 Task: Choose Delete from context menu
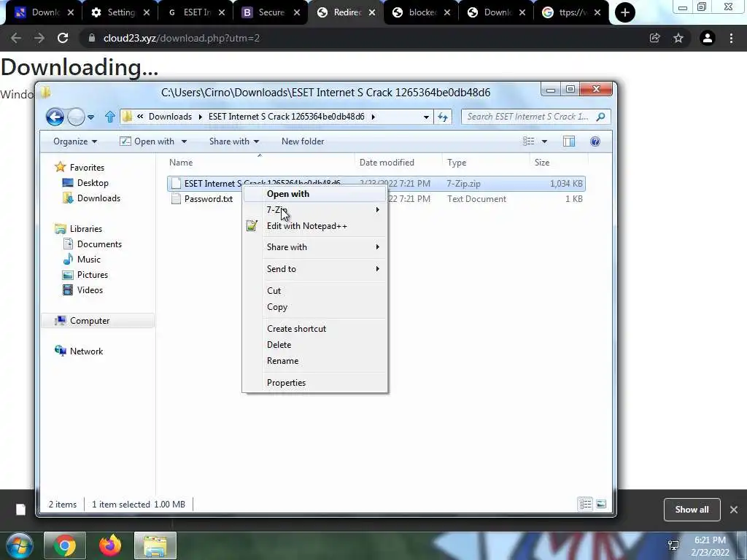point(315,345)
